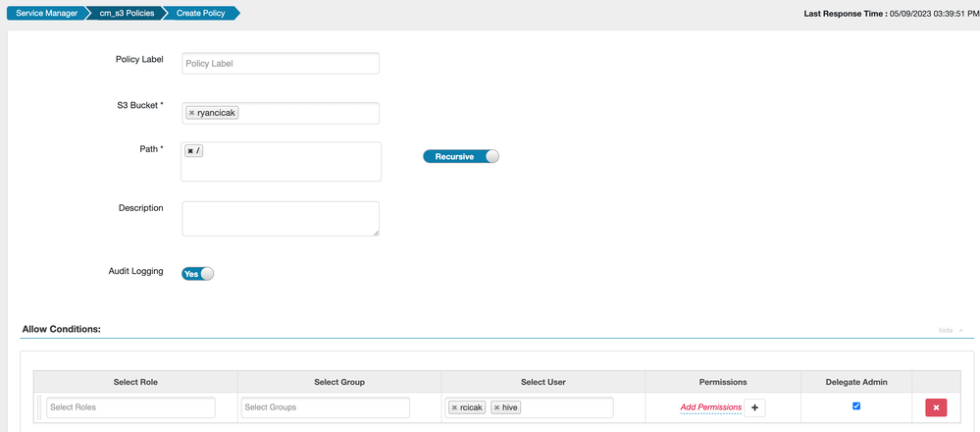Toggle Audit Logging Yes switch
Screen dimensions: 980x432
tap(197, 274)
